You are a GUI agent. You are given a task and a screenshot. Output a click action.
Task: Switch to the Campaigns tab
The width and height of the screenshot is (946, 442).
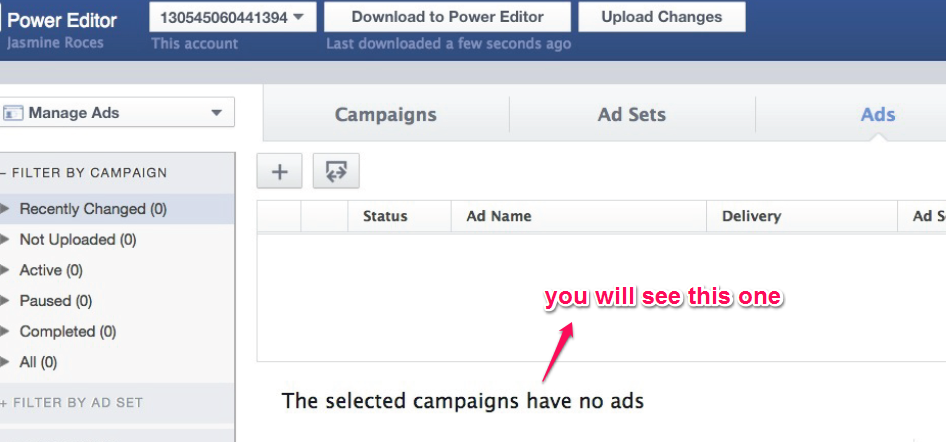[x=385, y=115]
